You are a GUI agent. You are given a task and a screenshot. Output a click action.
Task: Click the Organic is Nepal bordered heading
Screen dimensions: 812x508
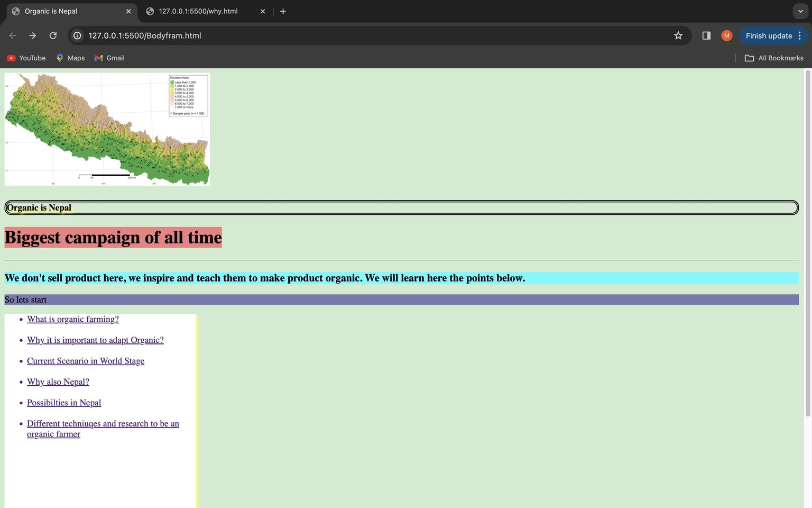click(x=401, y=207)
